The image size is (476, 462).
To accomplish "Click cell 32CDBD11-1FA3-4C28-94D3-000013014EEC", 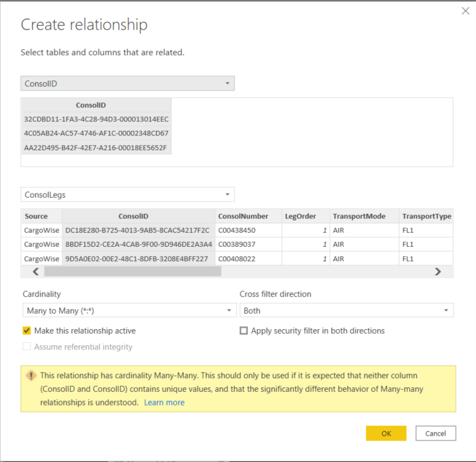I will point(97,119).
